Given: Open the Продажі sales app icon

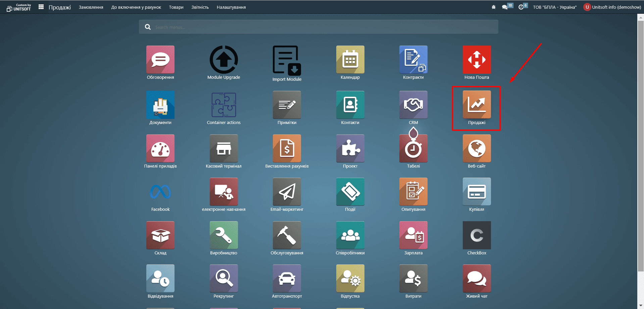Looking at the screenshot, I should pos(476,105).
